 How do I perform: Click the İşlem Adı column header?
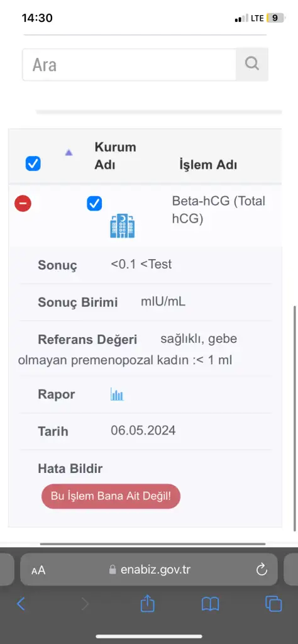207,165
